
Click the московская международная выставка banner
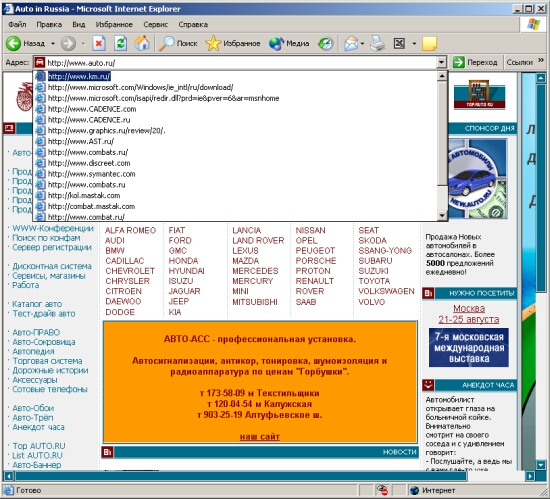tap(469, 348)
